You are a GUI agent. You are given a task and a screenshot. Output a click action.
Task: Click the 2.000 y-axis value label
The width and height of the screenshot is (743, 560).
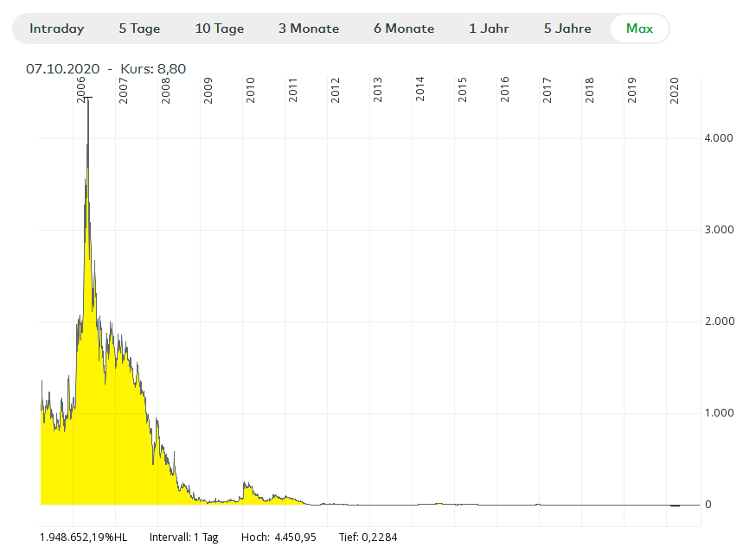click(719, 321)
